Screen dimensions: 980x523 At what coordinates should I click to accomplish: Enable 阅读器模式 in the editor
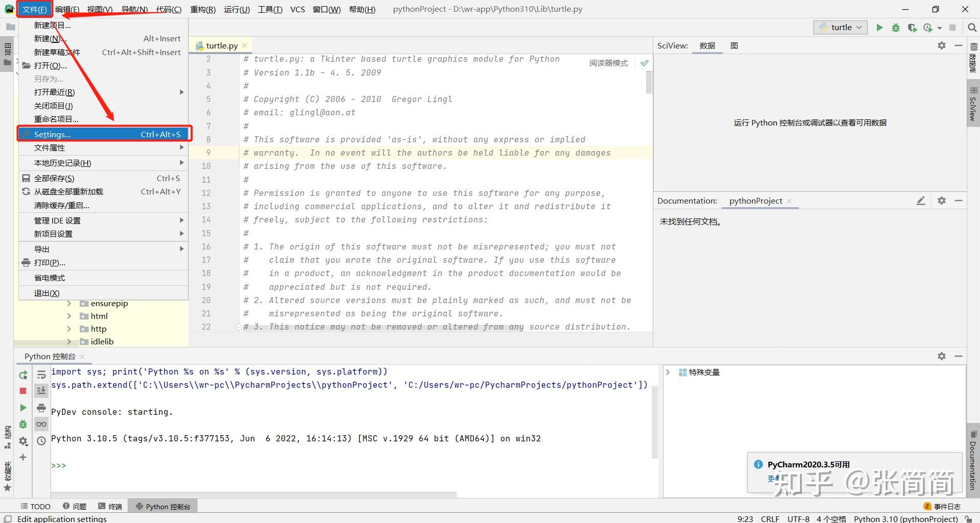(608, 63)
